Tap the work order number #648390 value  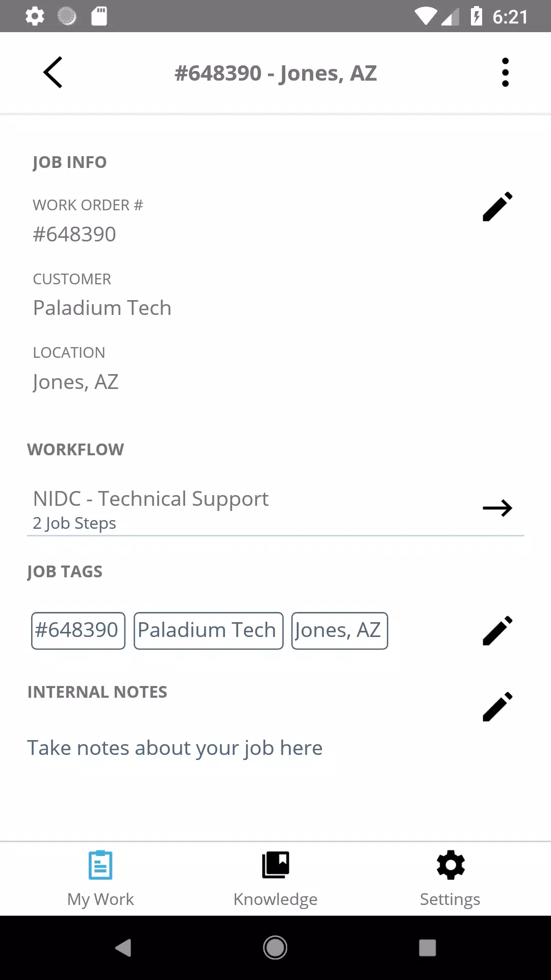click(74, 235)
